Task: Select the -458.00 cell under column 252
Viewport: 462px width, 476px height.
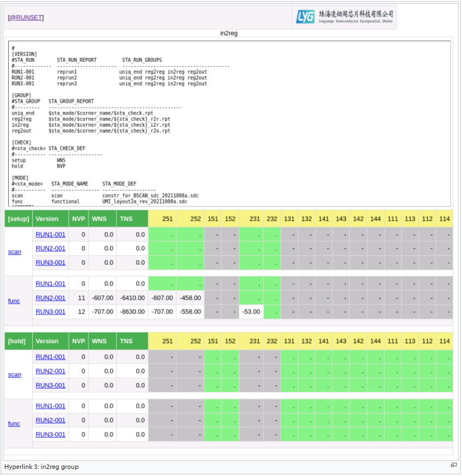Action: 190,298
